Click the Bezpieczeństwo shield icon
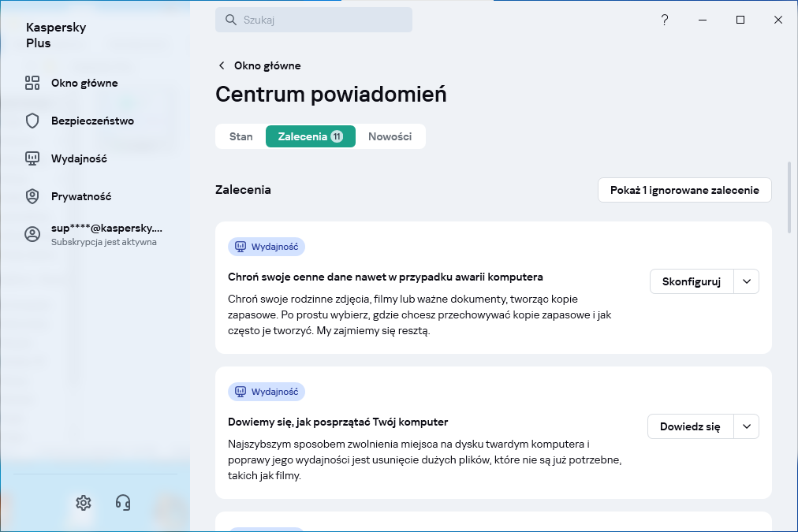Screen dimensions: 798x532 tap(32, 121)
